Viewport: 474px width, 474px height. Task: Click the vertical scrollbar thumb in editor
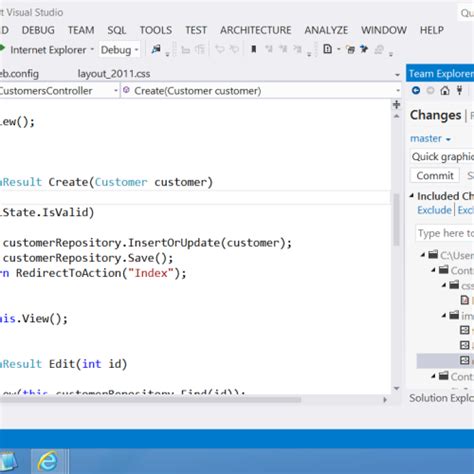[396, 220]
